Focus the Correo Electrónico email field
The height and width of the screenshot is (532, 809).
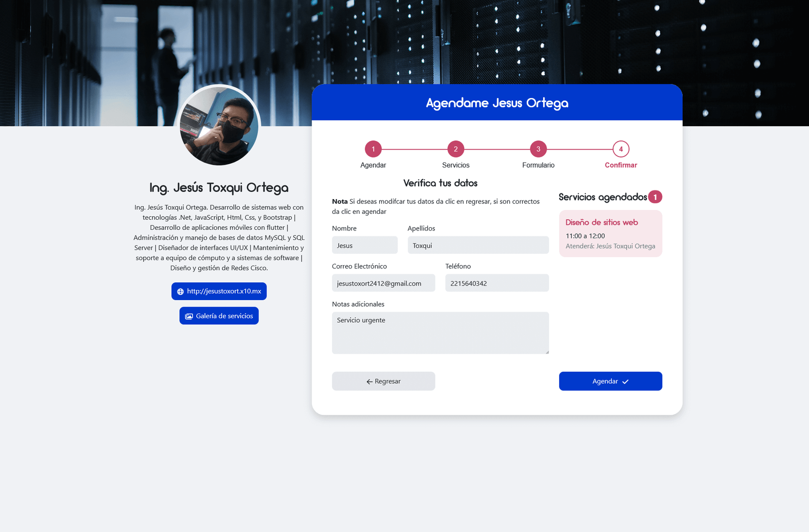tap(383, 283)
